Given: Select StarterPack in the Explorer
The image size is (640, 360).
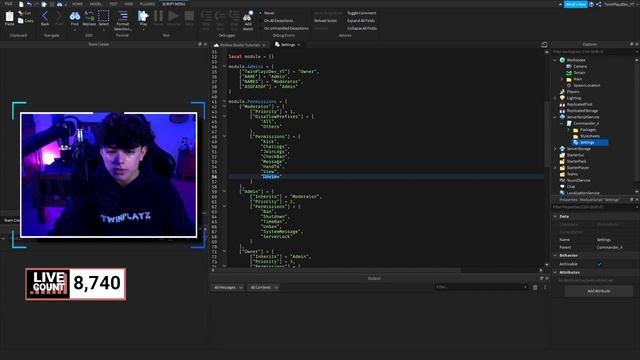Looking at the screenshot, I should [x=576, y=161].
